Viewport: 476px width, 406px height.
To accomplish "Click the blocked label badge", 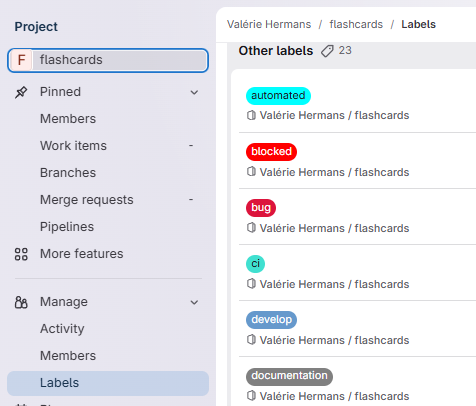I will point(271,152).
